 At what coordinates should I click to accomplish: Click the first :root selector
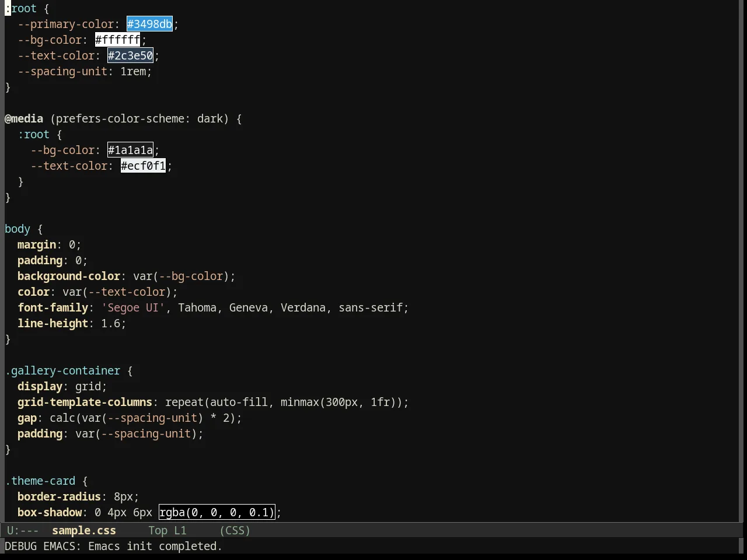coord(21,8)
